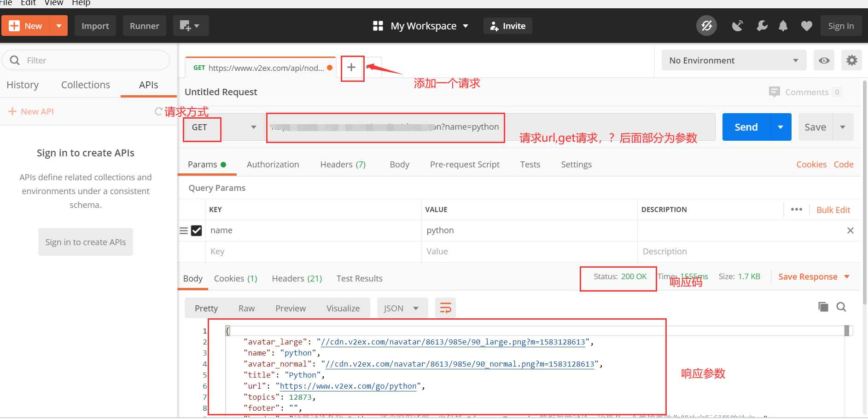The height and width of the screenshot is (419, 868).
Task: Click the Sign in to create APIs button
Action: pyautogui.click(x=86, y=242)
